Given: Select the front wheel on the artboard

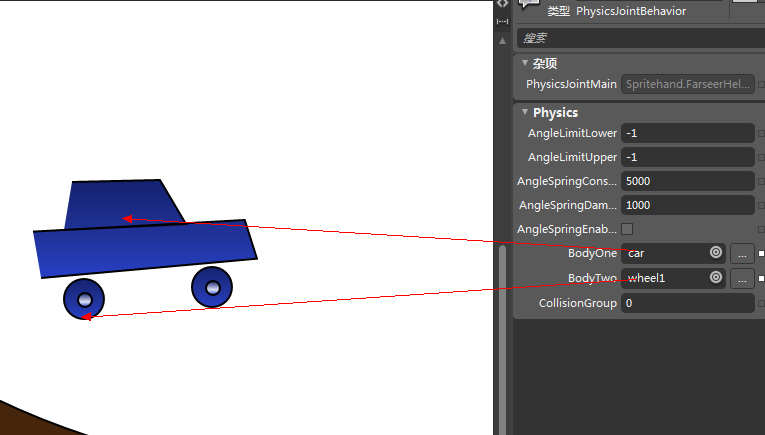Looking at the screenshot, I should point(212,287).
